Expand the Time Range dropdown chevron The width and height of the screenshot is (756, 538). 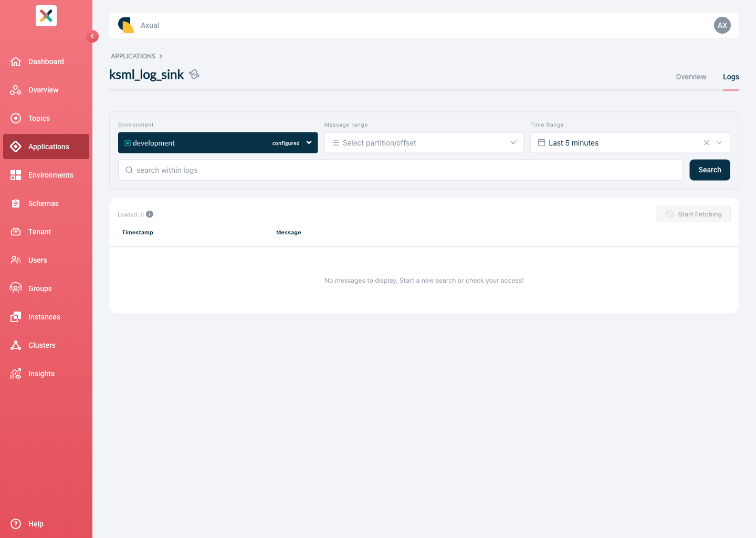(x=719, y=143)
